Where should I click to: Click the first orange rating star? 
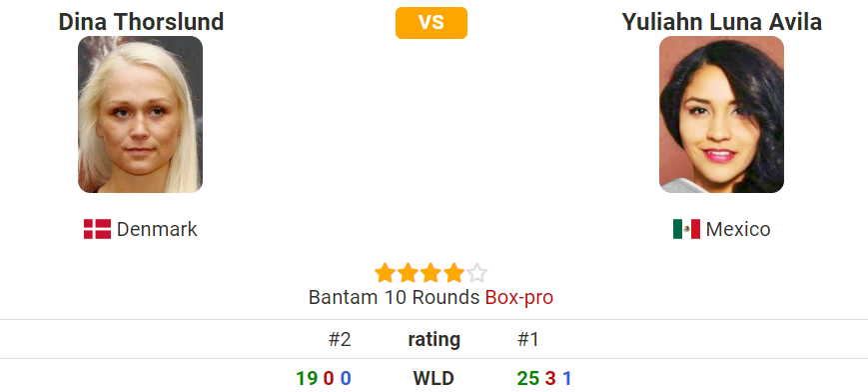385,273
